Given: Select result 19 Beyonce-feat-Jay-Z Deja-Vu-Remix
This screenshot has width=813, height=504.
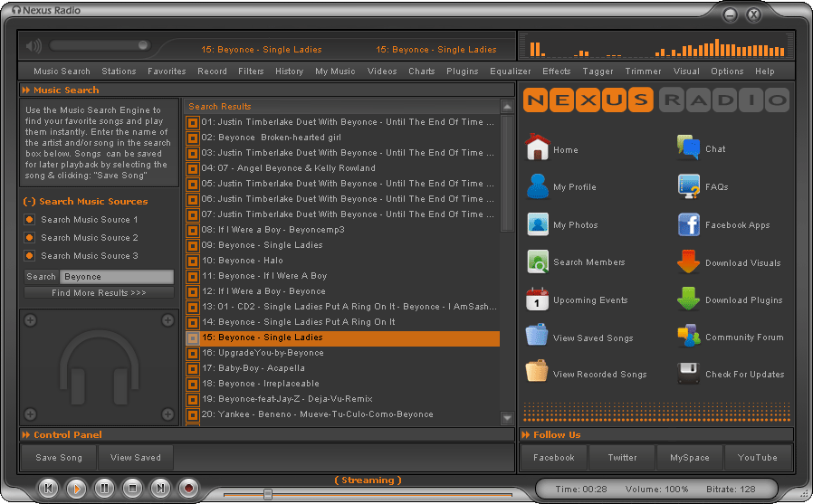Looking at the screenshot, I should 342,399.
